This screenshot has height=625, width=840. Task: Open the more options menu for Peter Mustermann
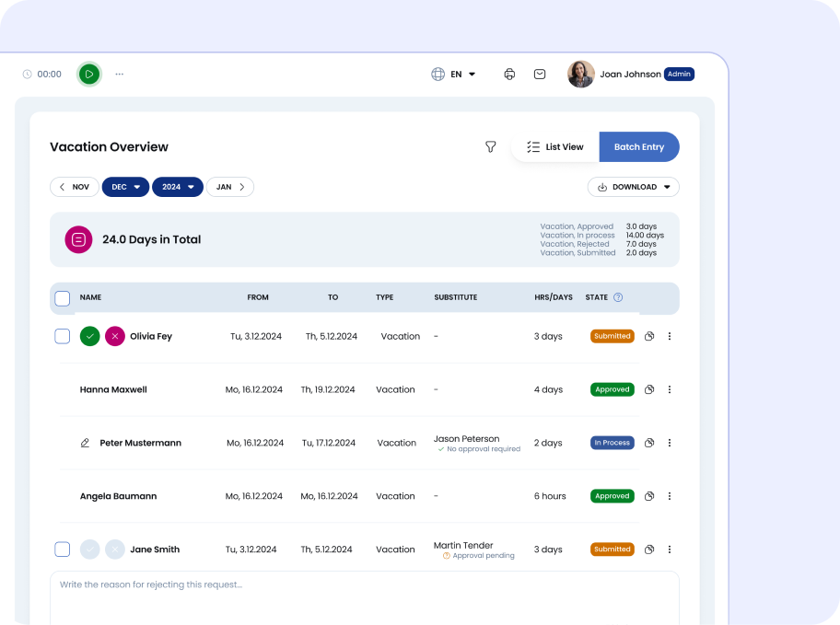tap(669, 443)
